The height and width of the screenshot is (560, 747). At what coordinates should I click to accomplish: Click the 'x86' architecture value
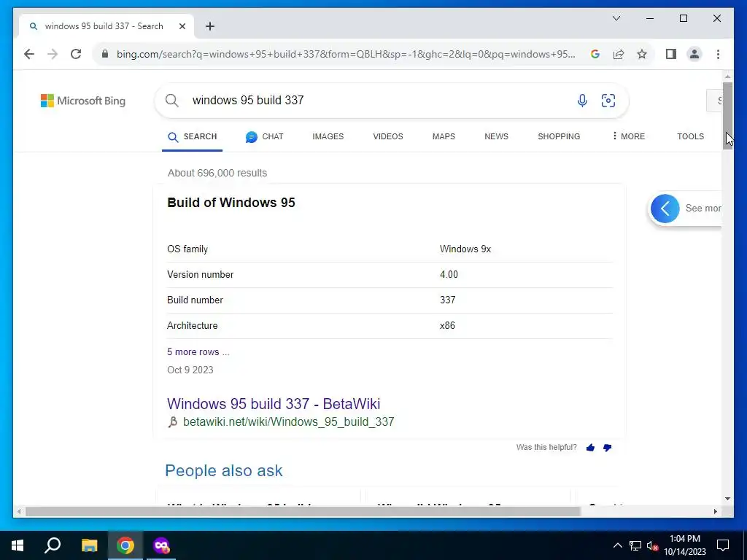[x=447, y=326]
